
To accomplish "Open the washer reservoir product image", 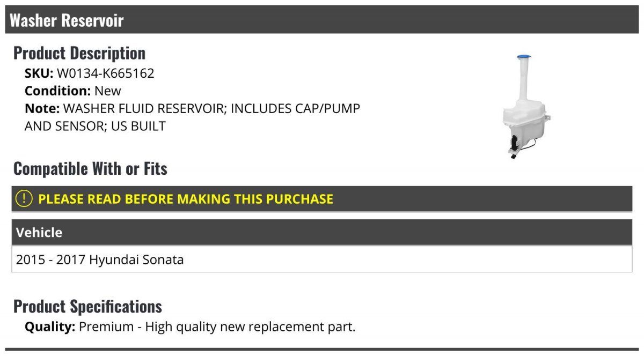I will pyautogui.click(x=528, y=107).
